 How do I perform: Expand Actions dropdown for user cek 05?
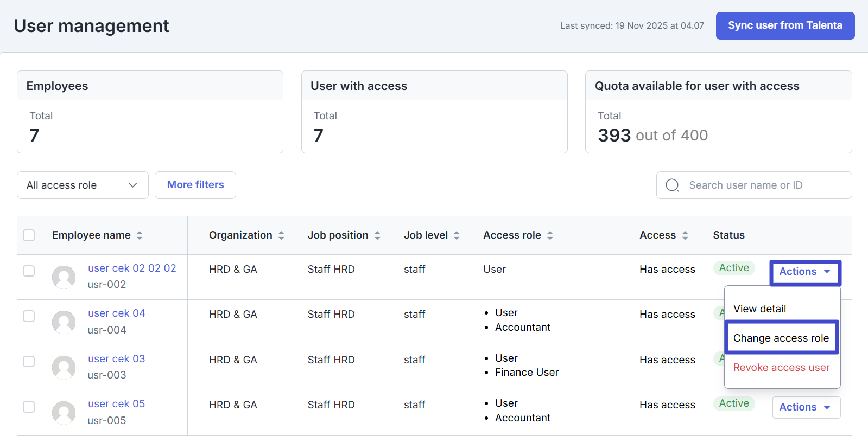click(806, 407)
